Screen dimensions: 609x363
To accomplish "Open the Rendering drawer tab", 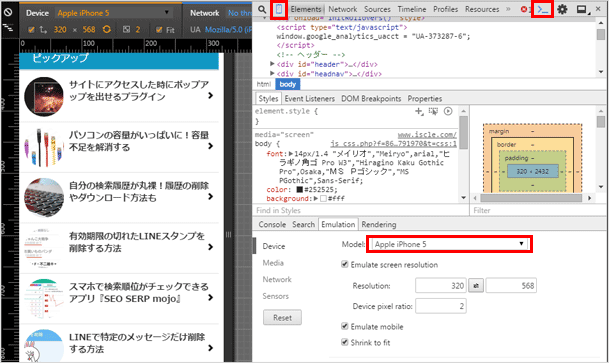I will (x=379, y=224).
